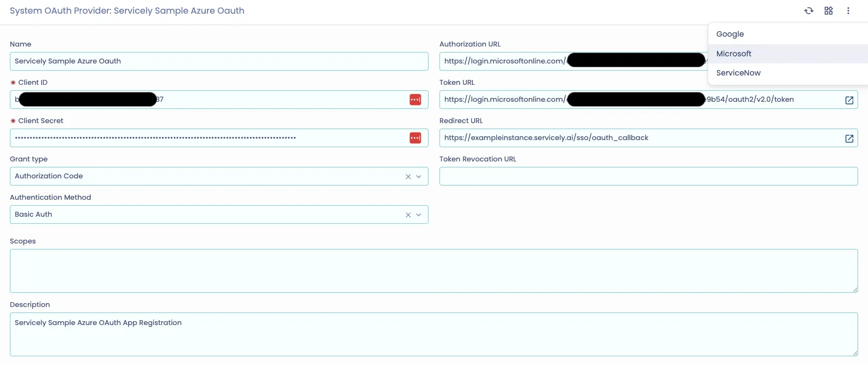Click the Scopes text area
Viewport: 868px width, 365px height.
(x=434, y=271)
